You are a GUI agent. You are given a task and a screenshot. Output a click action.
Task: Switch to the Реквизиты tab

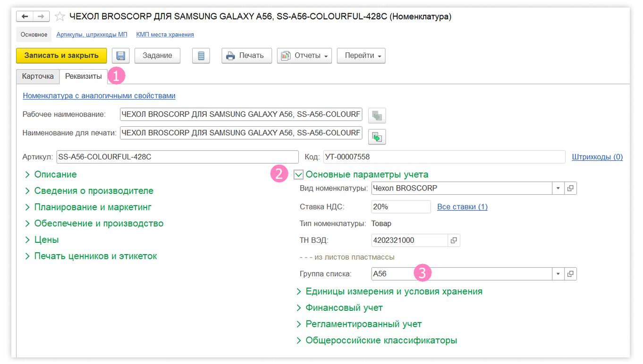83,76
